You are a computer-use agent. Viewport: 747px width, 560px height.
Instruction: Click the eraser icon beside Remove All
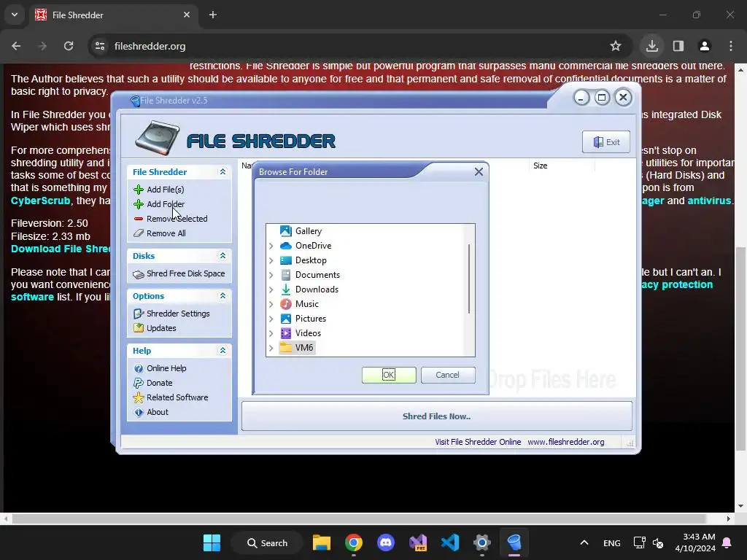tap(139, 233)
